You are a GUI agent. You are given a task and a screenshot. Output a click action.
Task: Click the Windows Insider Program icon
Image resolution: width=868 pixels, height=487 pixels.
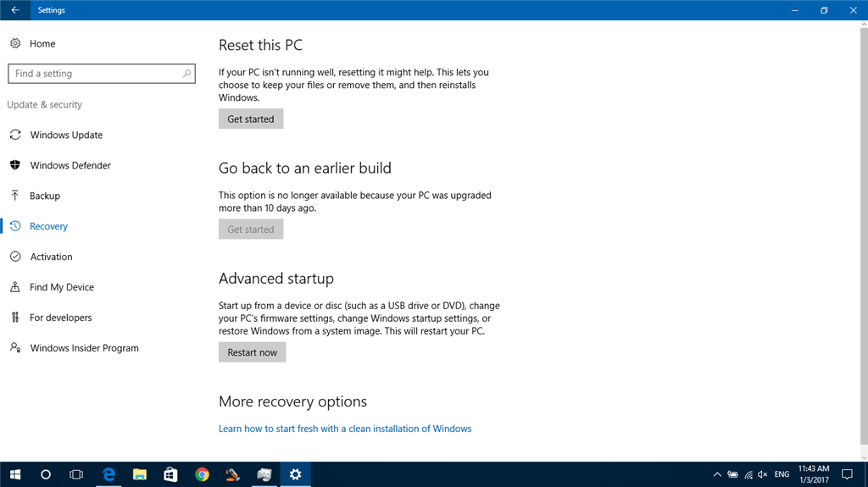15,347
